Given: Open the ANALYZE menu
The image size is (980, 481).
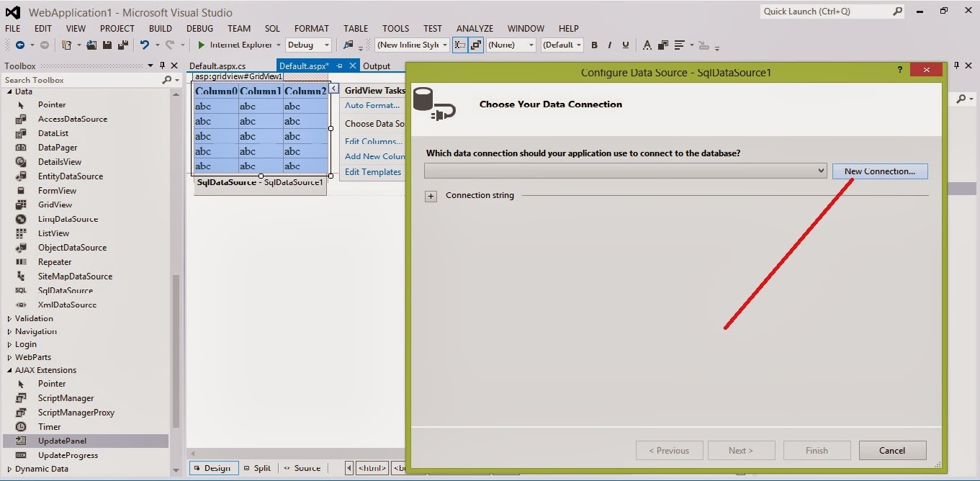Looking at the screenshot, I should pyautogui.click(x=475, y=28).
